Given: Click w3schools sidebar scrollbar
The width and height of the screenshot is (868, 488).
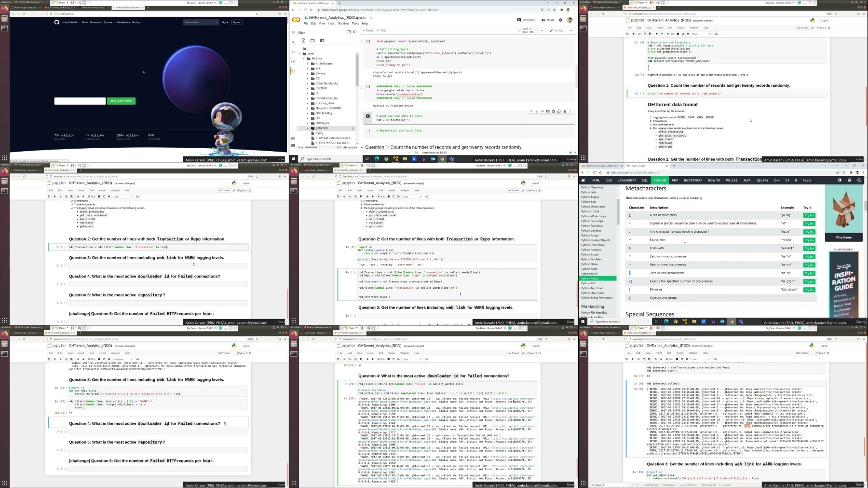Looking at the screenshot, I should (618, 212).
